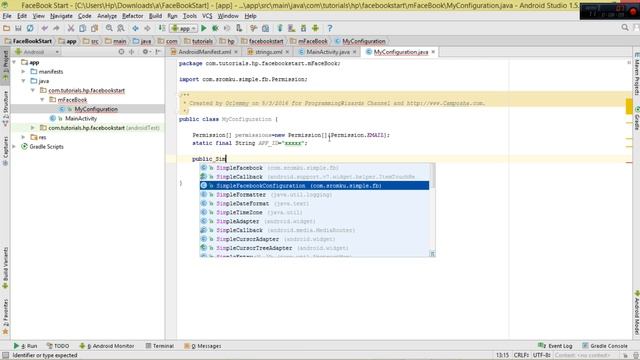Collapse the first com.tutorials.hp.facebookstart package
Viewport: 640px width, 360px height.
point(33,90)
